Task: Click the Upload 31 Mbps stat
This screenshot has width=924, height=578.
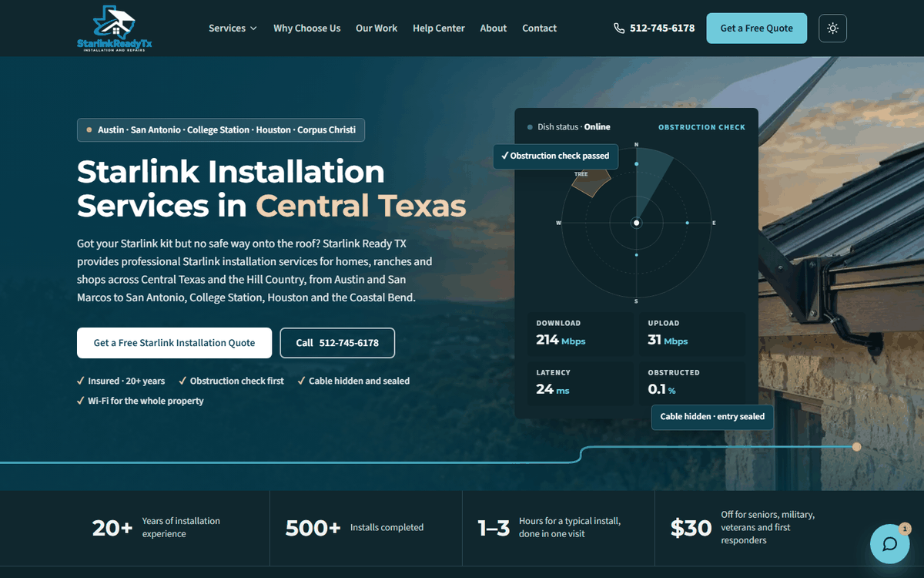Action: coord(692,333)
